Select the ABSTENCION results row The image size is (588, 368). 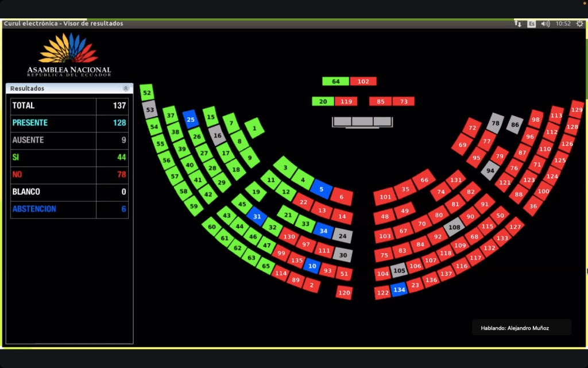(x=69, y=209)
